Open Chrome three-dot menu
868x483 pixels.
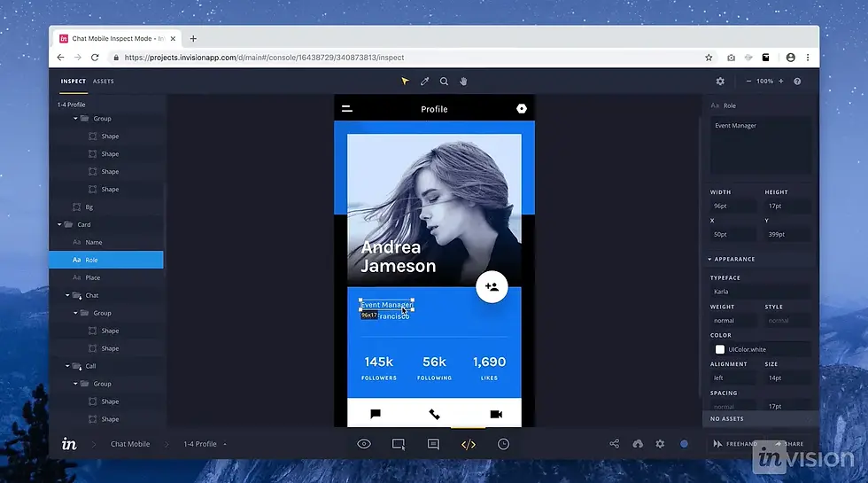[808, 58]
